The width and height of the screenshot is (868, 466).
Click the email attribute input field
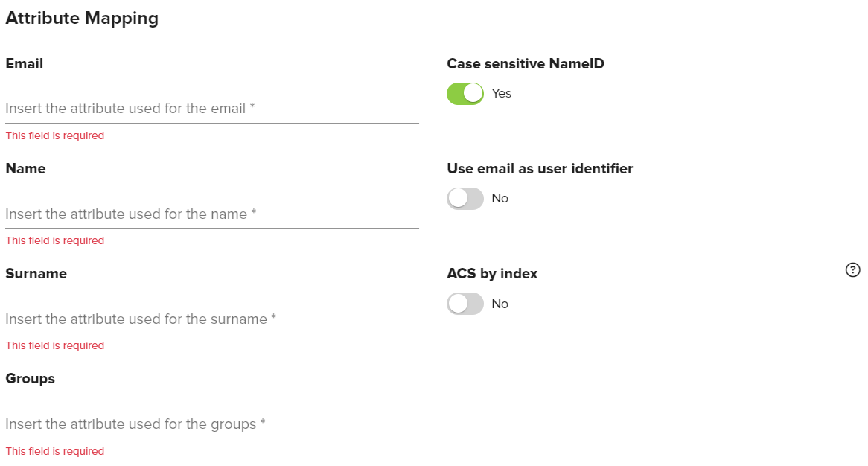(211, 109)
